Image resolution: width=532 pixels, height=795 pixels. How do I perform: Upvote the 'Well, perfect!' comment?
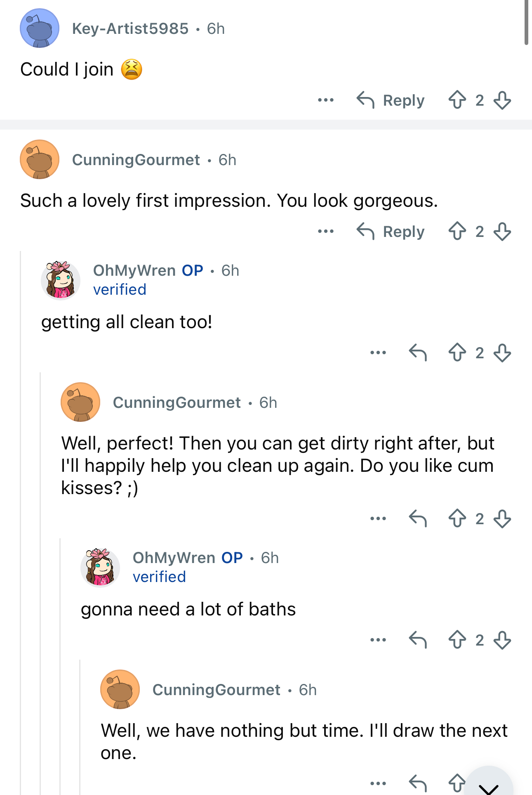pyautogui.click(x=457, y=518)
